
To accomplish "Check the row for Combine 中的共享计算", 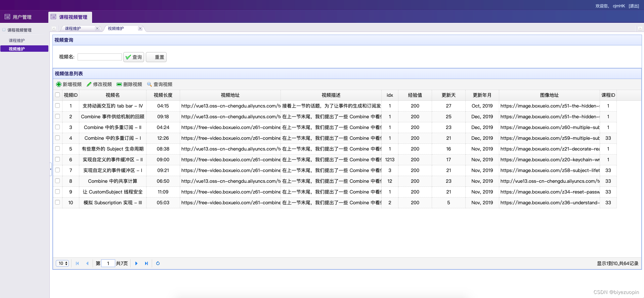I will (x=57, y=181).
